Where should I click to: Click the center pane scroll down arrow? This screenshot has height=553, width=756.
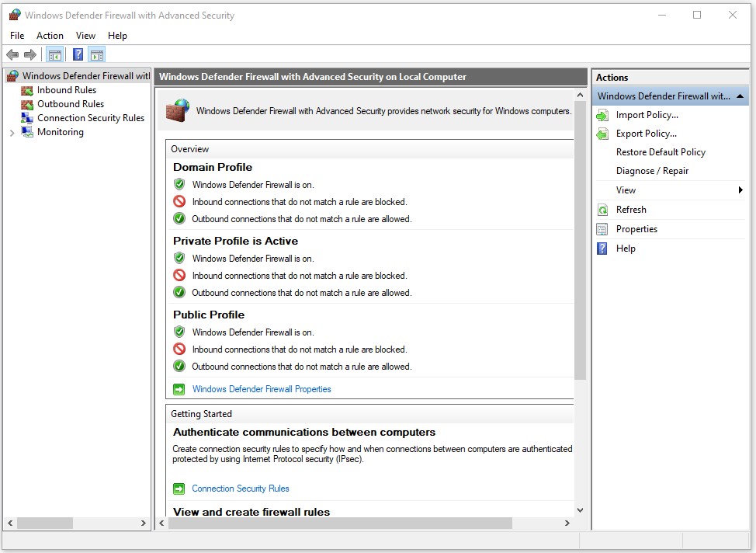click(x=580, y=510)
